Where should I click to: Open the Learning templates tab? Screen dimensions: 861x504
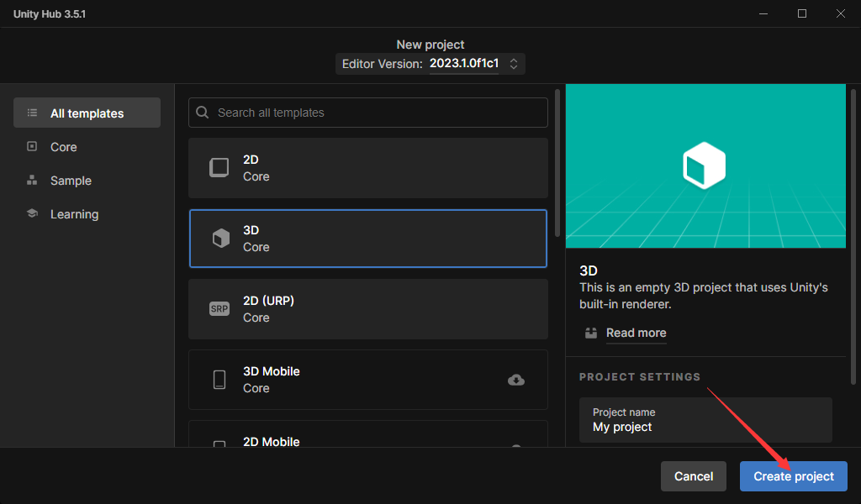(74, 214)
